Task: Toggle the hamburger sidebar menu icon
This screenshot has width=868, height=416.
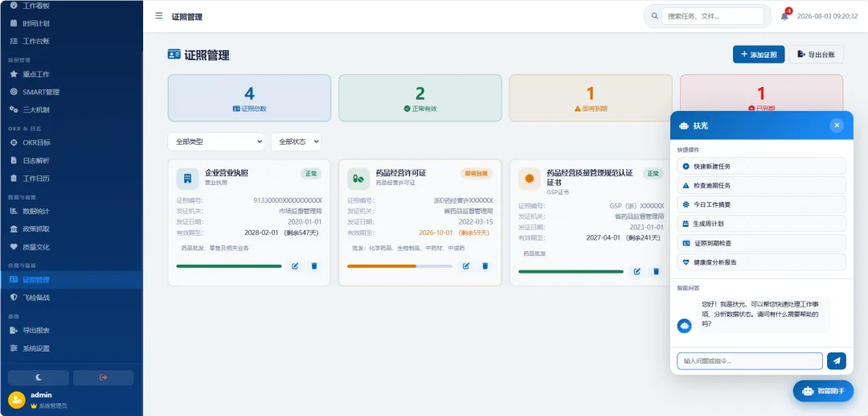Action: tap(159, 16)
